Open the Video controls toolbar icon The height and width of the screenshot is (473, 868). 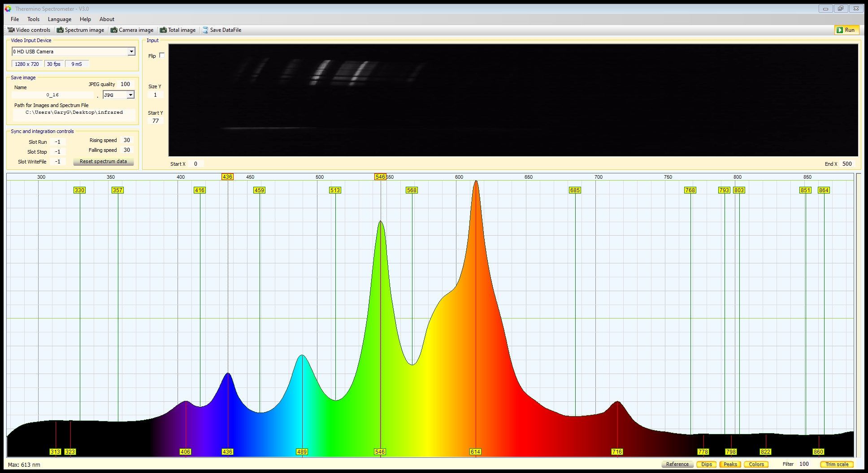pyautogui.click(x=11, y=30)
